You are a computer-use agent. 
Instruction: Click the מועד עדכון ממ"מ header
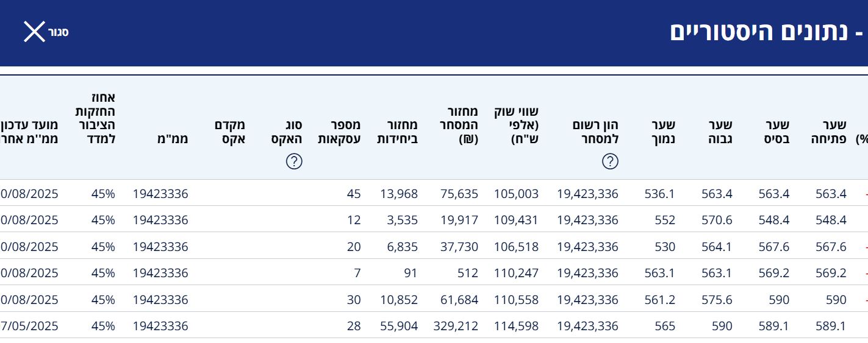pyautogui.click(x=29, y=132)
